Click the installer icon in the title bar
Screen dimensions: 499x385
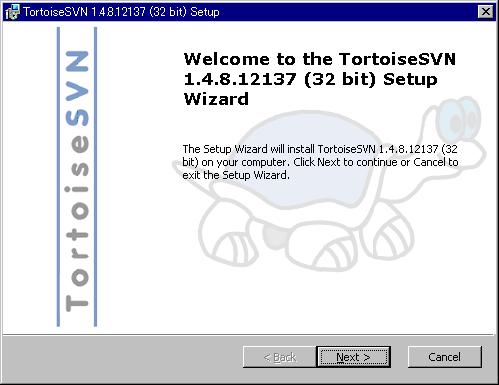coord(13,12)
